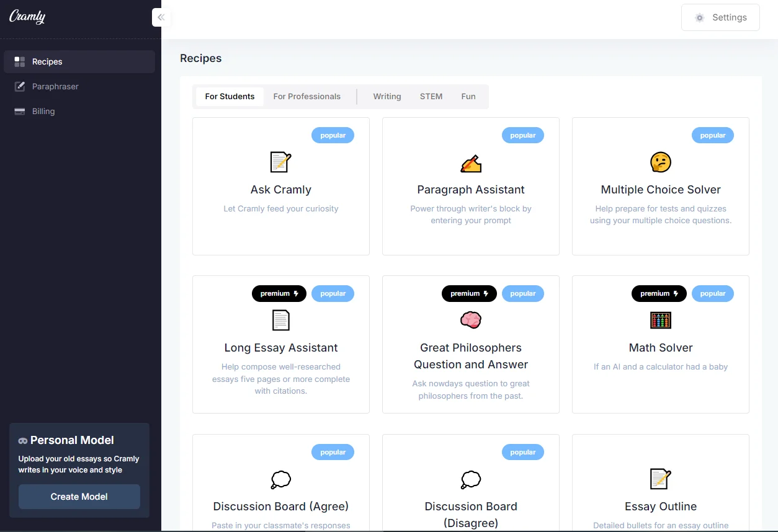Switch to the For Professionals tab

(x=306, y=96)
